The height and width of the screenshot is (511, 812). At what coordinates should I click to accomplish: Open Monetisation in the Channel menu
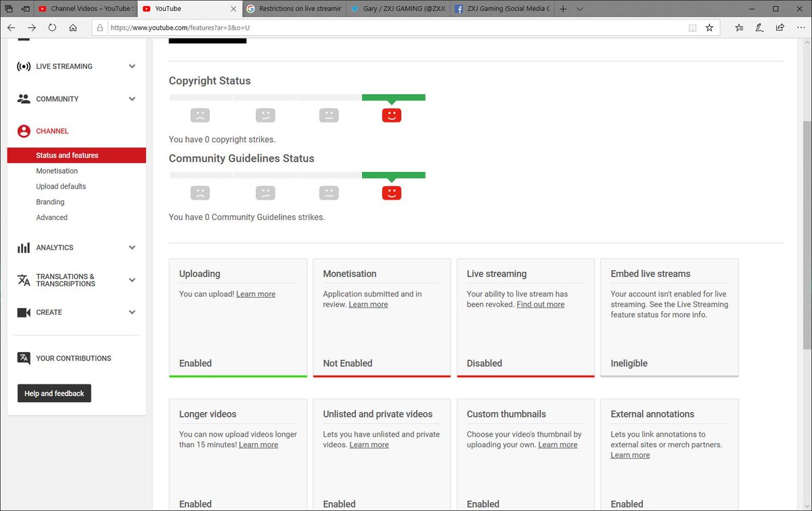coord(57,171)
